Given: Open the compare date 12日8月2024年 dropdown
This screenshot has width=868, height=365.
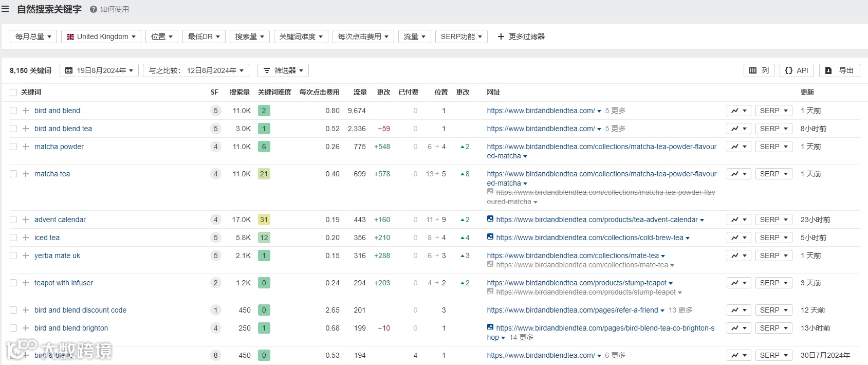Looking at the screenshot, I should click(x=196, y=70).
